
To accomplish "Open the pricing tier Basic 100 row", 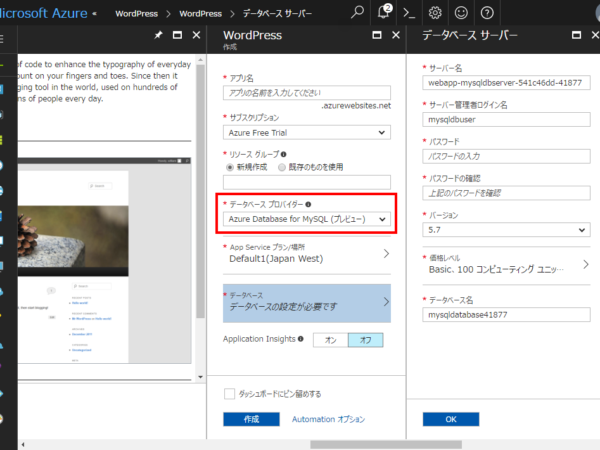I will pos(506,264).
